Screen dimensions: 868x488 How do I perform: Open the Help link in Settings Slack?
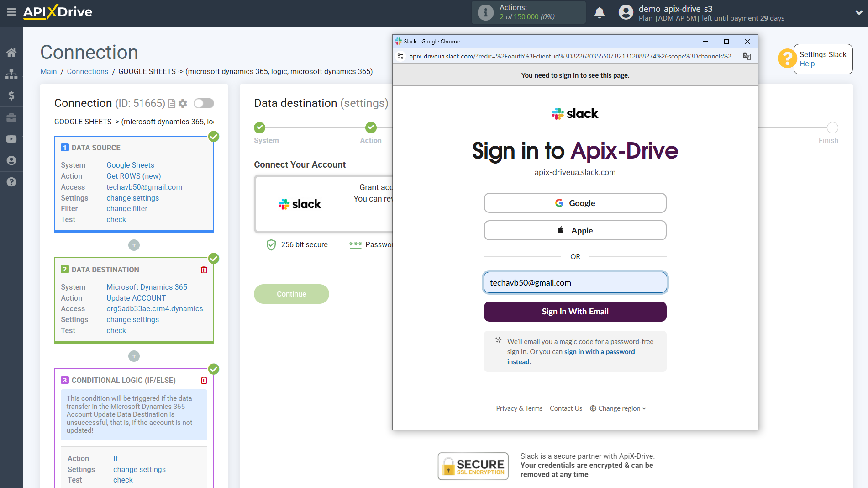click(807, 64)
